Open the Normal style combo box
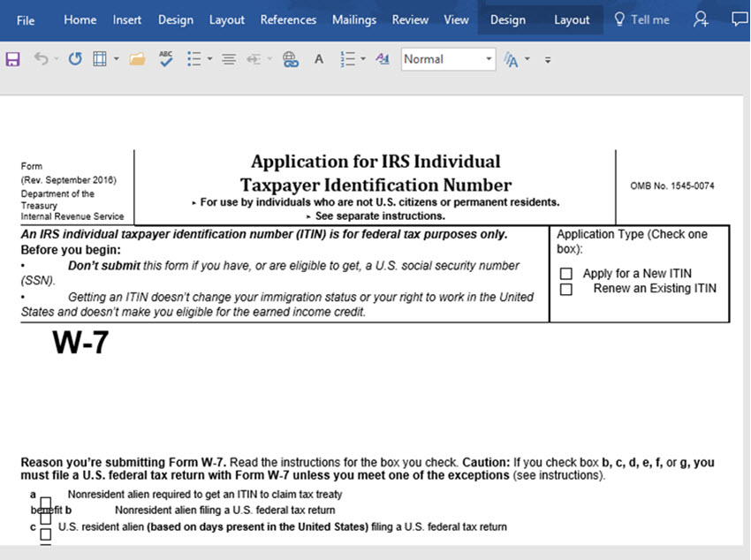The height and width of the screenshot is (560, 751). (x=448, y=59)
